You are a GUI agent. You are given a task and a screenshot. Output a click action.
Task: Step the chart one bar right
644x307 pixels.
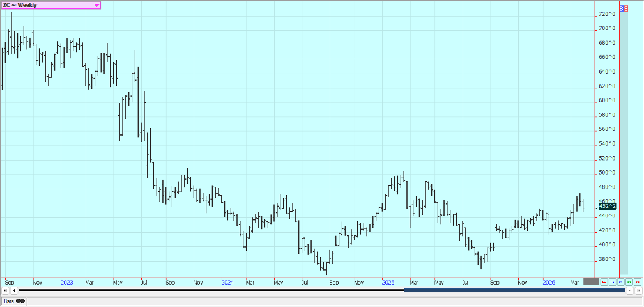pos(630,290)
